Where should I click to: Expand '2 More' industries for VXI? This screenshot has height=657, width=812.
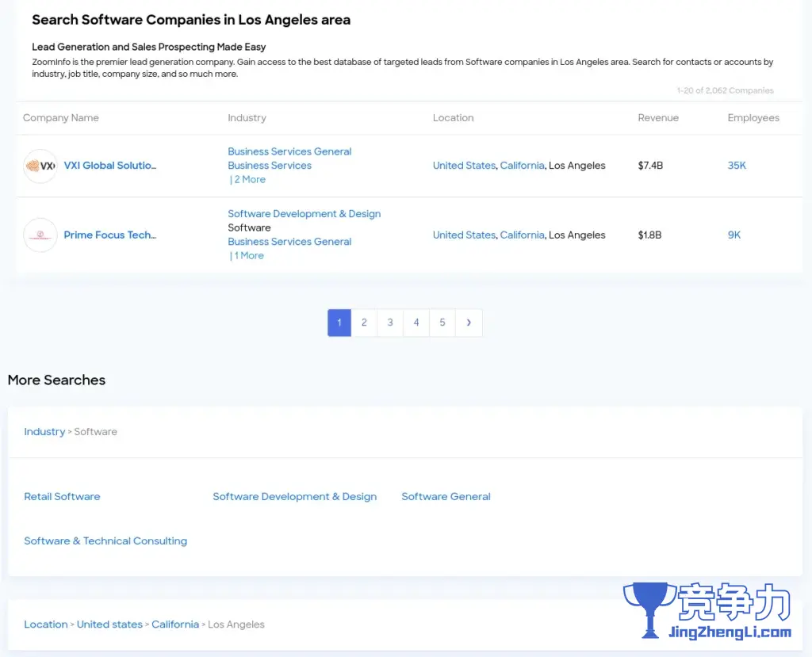[250, 180]
